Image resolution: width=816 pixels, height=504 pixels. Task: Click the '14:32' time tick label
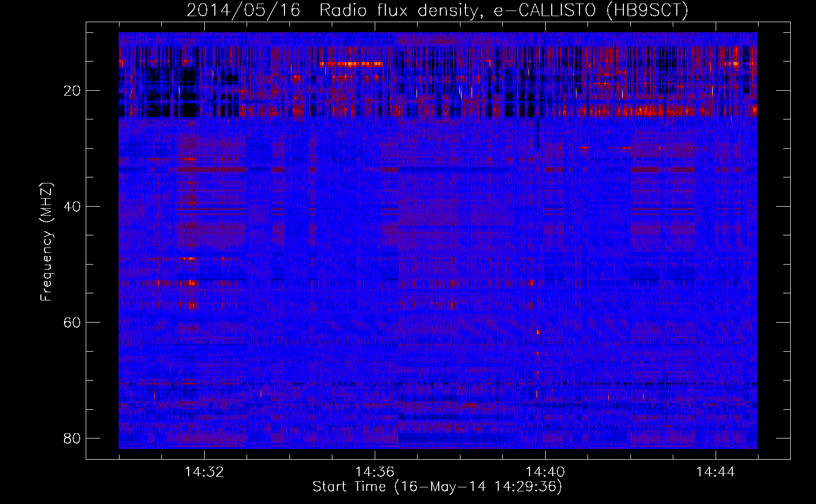click(204, 472)
